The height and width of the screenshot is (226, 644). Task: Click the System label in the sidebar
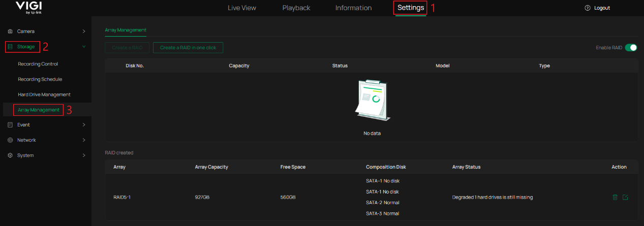coord(25,155)
